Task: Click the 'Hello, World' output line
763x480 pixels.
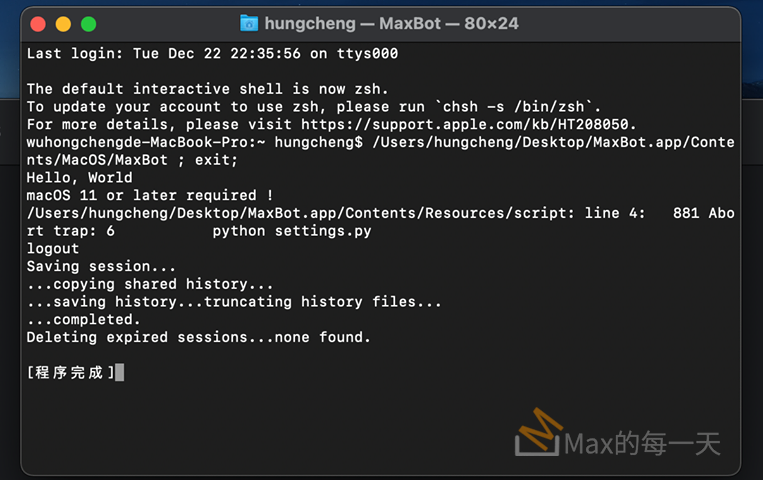Action: click(x=79, y=178)
